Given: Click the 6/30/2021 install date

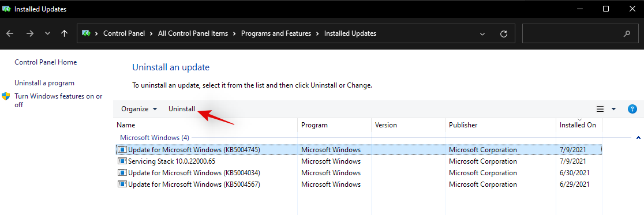Looking at the screenshot, I should pyautogui.click(x=574, y=173).
